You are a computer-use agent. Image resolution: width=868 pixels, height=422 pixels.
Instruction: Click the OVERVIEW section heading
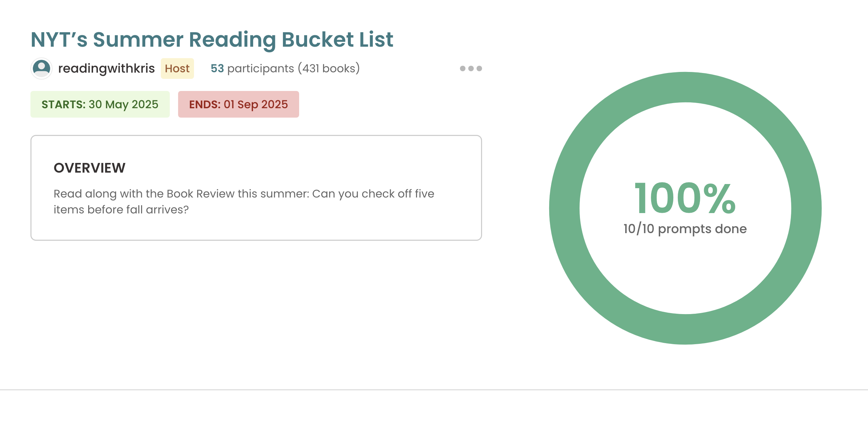[90, 168]
